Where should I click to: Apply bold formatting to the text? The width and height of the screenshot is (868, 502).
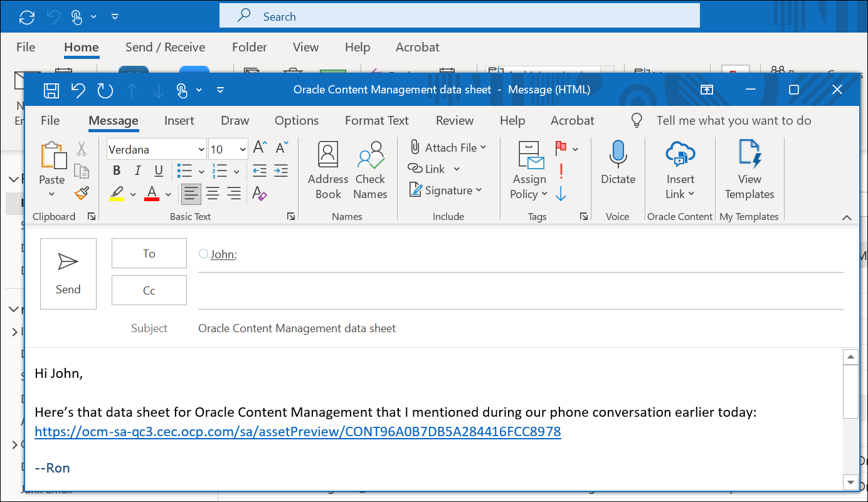[116, 170]
